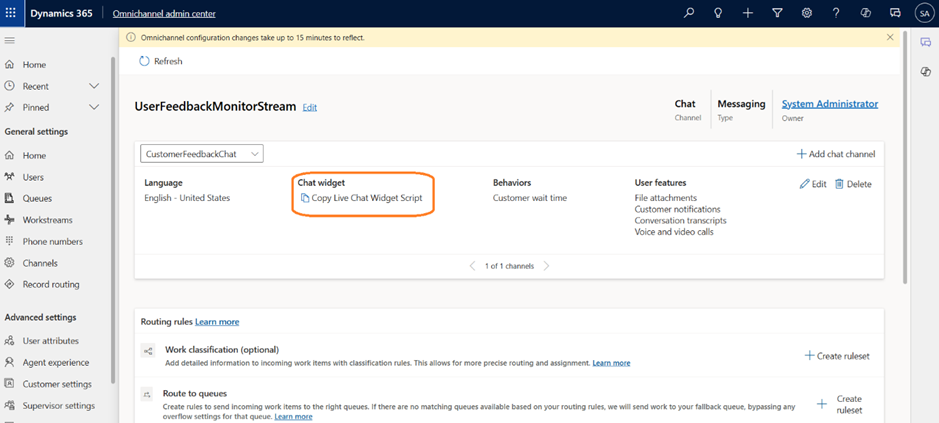Click the Refresh button
This screenshot has height=423, width=939.
(161, 61)
